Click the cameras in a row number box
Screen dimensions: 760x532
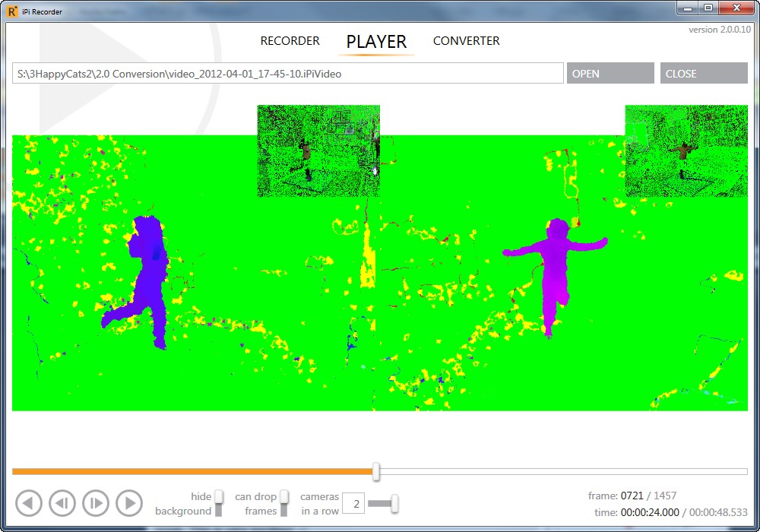pos(353,503)
